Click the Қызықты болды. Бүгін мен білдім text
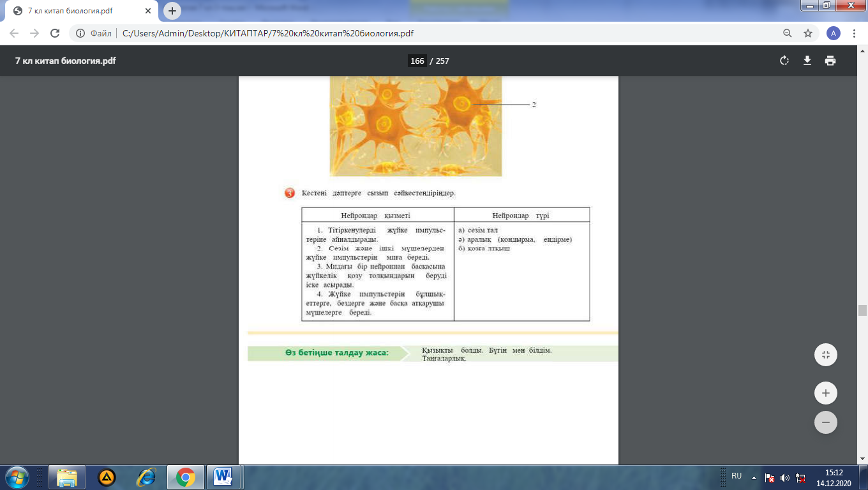 [487, 350]
